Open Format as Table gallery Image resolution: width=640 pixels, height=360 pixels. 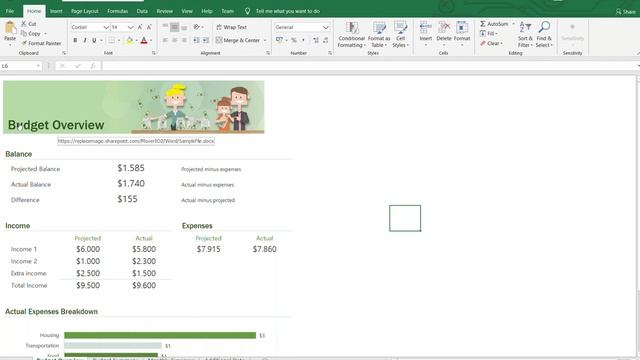[x=379, y=34]
